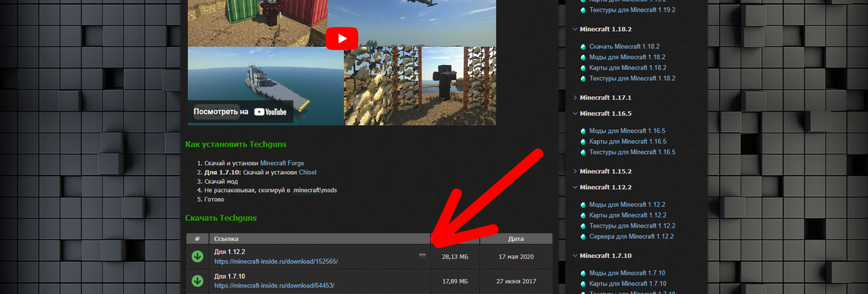Click diamond icon beside 'Текстуры для Minecraft 1.19.2'
868x294 pixels.
pyautogui.click(x=583, y=10)
